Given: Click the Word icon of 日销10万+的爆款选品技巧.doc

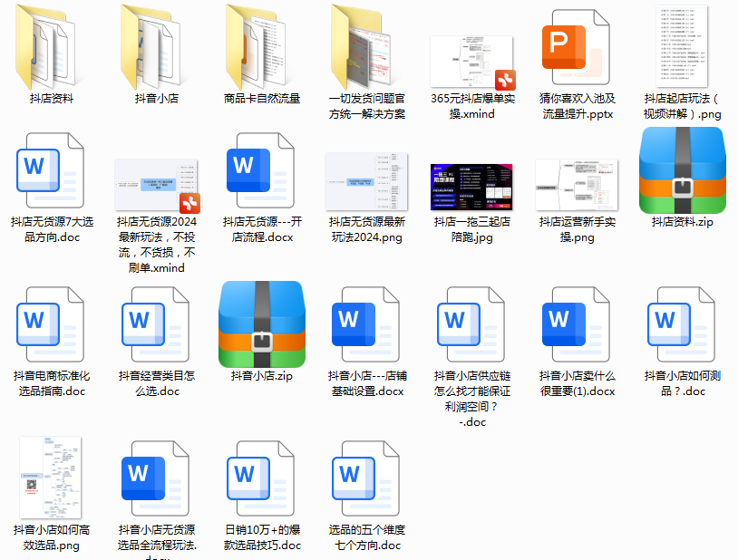Looking at the screenshot, I should point(261,478).
